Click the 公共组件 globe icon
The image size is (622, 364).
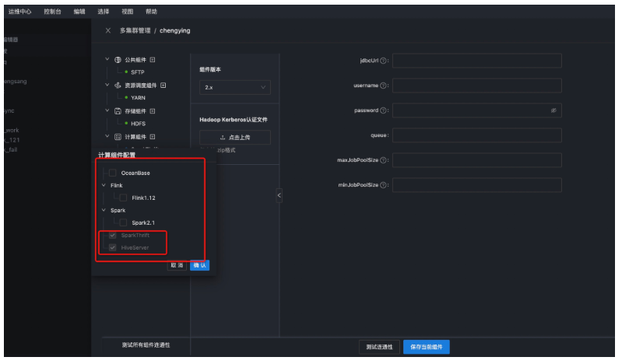tap(118, 60)
